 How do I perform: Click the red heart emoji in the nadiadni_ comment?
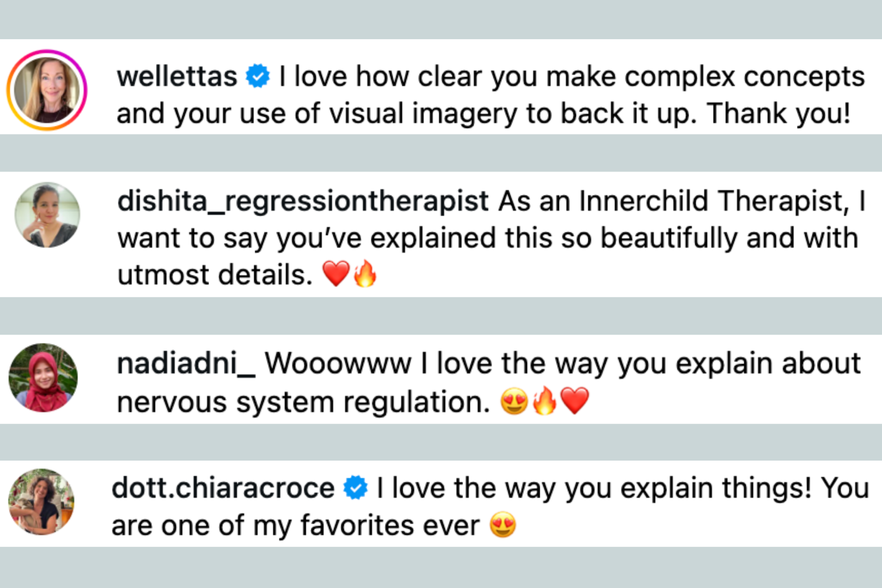click(575, 401)
